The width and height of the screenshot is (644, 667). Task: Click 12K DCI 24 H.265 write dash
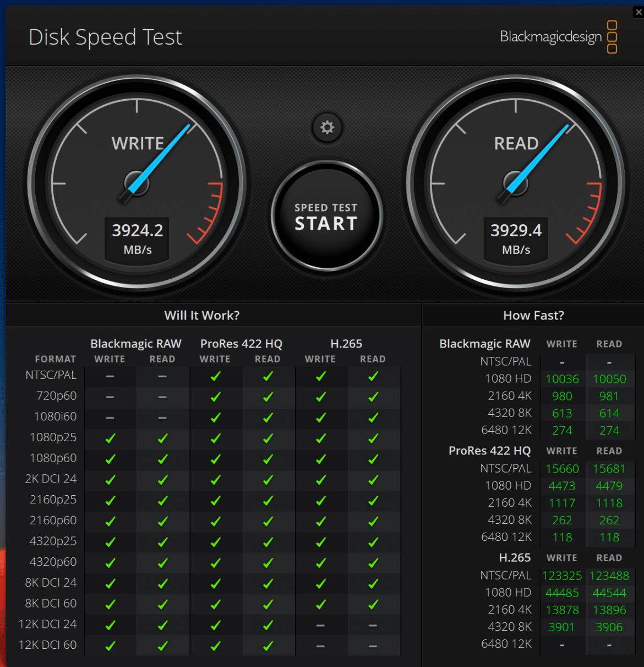320,625
